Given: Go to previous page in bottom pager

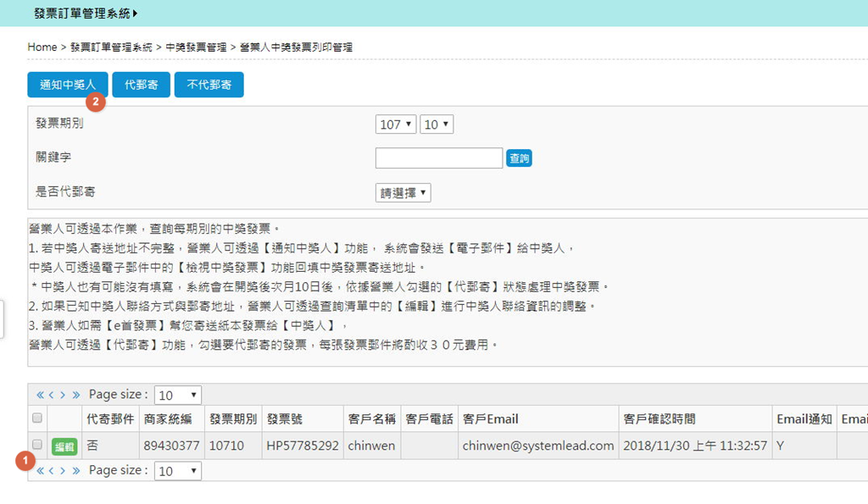Looking at the screenshot, I should point(51,471).
